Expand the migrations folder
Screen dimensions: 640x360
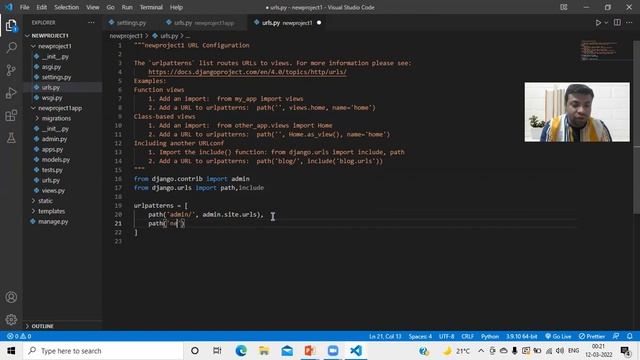[62, 118]
